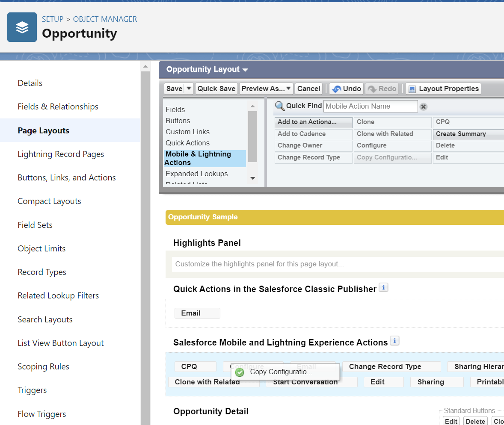Image resolution: width=504 pixels, height=425 pixels.
Task: Open the Save dropdown arrow
Action: [189, 89]
